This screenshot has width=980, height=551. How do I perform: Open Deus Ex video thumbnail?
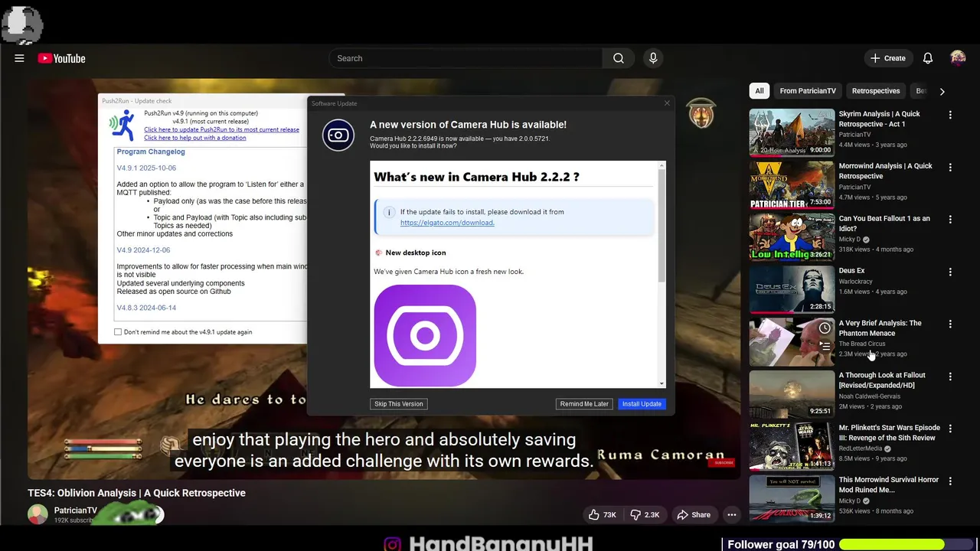point(792,289)
